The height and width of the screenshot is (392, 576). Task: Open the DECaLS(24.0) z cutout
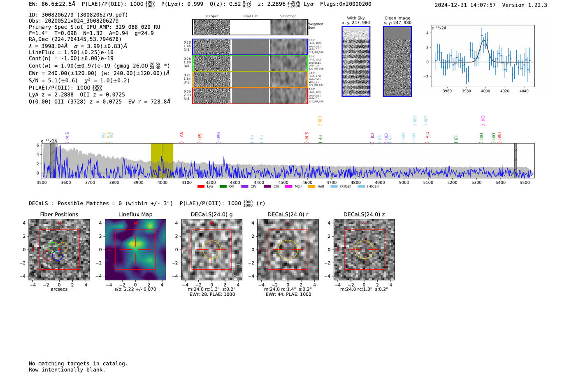[364, 250]
